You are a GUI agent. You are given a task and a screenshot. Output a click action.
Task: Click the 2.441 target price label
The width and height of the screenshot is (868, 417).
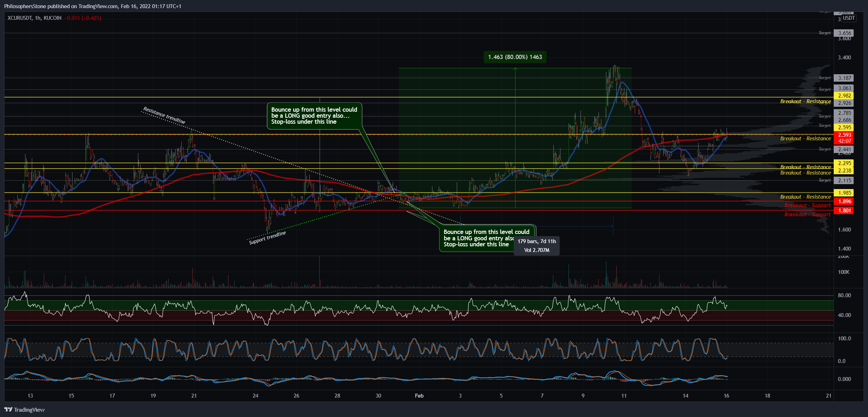tap(844, 149)
